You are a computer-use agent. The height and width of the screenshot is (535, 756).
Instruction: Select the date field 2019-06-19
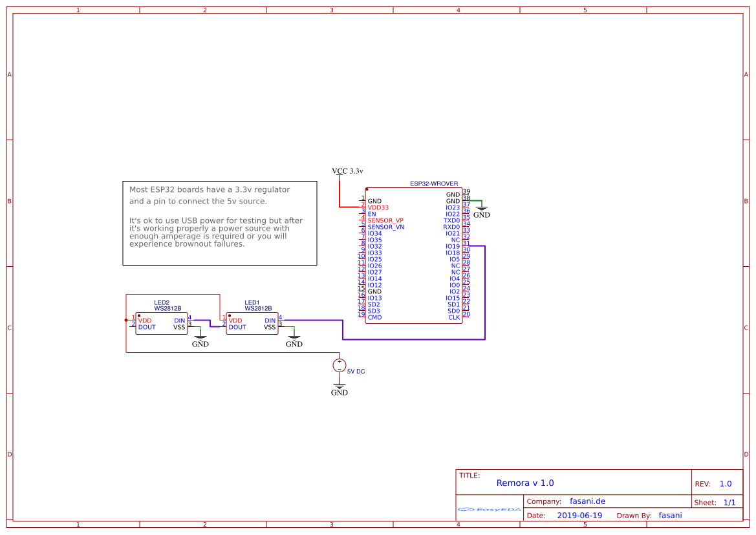(579, 516)
